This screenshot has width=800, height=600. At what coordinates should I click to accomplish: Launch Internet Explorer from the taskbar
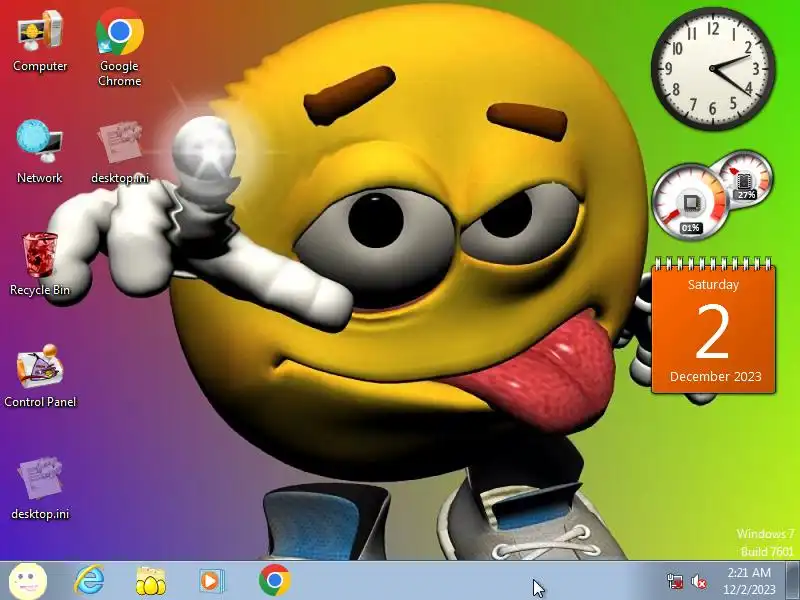[89, 581]
